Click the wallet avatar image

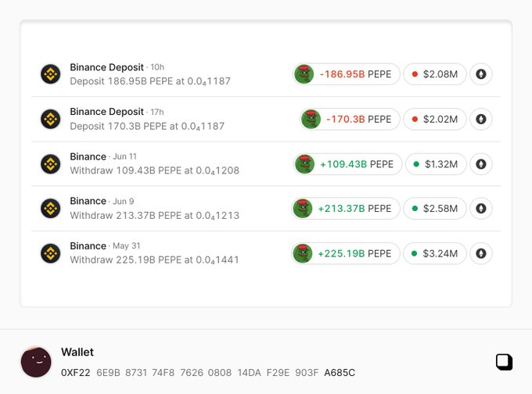point(36,361)
